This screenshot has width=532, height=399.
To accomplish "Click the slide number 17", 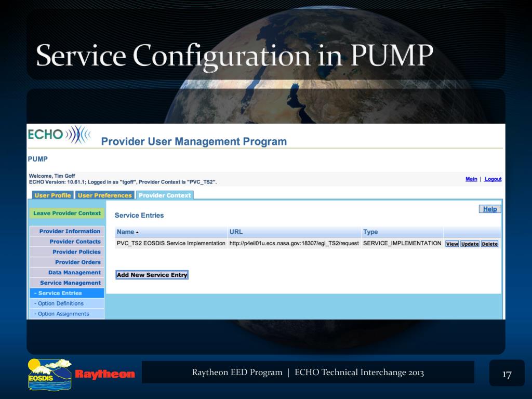I will 507,374.
